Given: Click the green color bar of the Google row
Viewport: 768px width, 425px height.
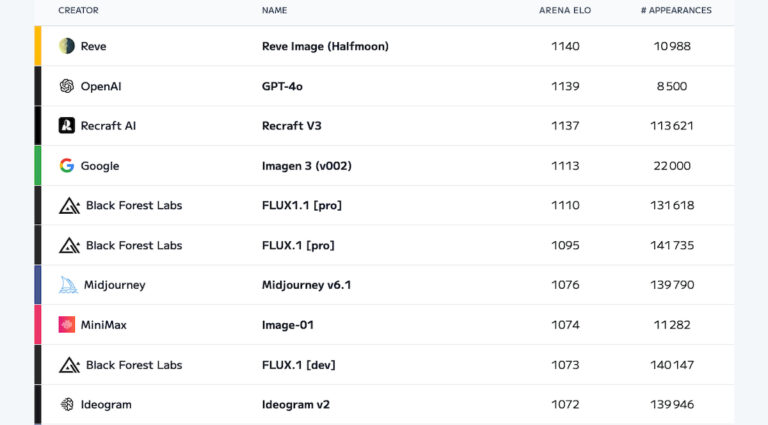Looking at the screenshot, I should [38, 165].
